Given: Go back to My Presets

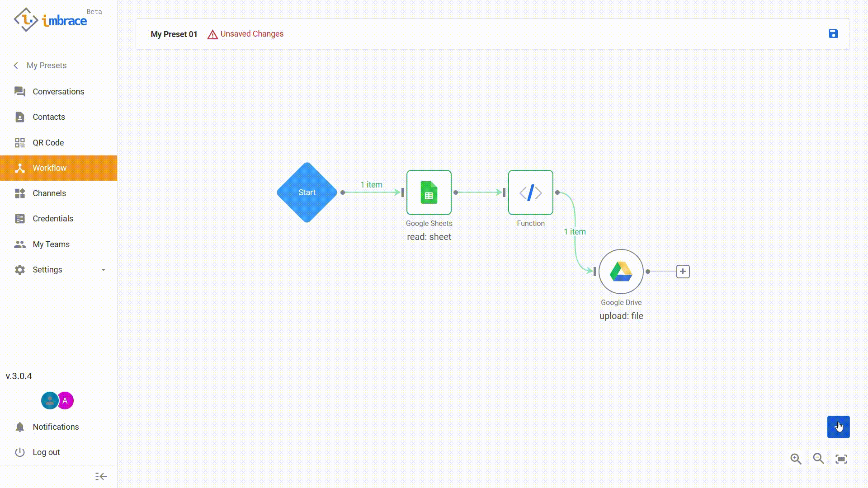Looking at the screenshot, I should [47, 66].
